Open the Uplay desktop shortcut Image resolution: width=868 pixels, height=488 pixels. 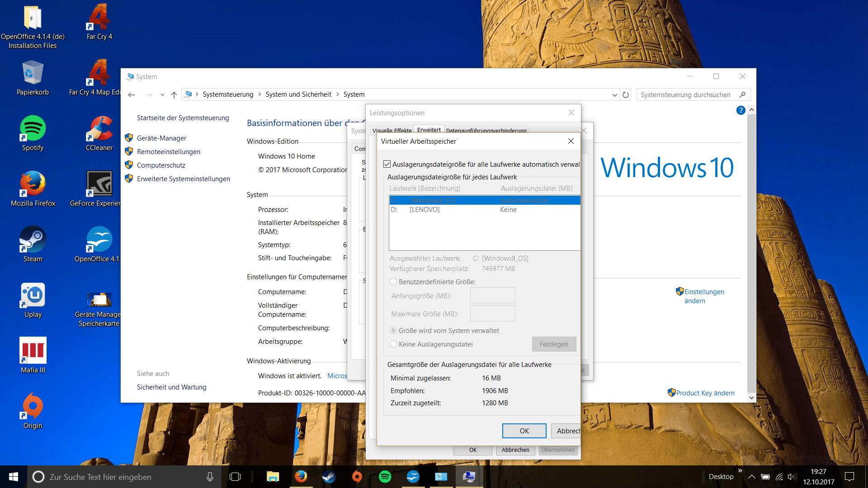tap(33, 296)
